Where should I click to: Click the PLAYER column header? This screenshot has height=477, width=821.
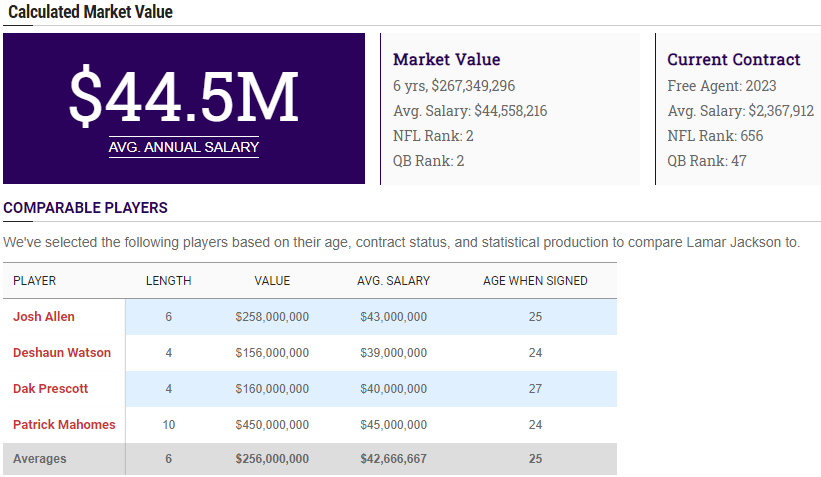click(34, 281)
